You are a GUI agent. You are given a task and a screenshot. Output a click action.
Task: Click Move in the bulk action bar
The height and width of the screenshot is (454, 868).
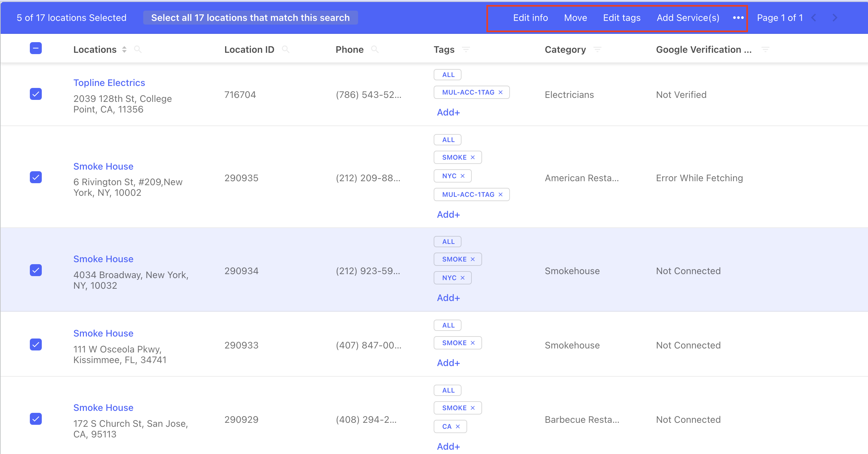tap(576, 18)
